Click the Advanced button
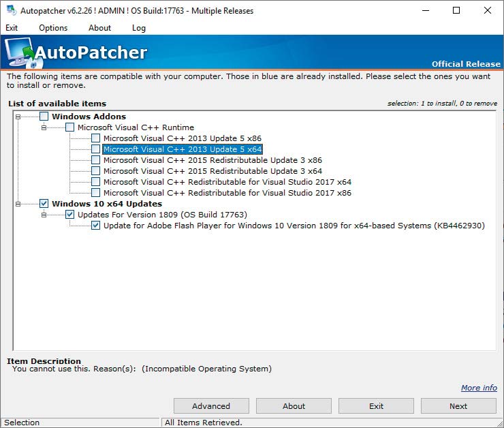 211,406
